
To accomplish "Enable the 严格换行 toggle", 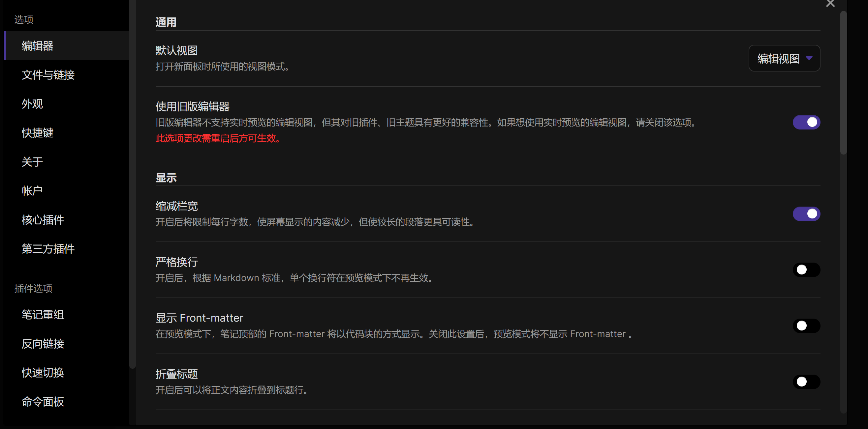I will tap(806, 270).
